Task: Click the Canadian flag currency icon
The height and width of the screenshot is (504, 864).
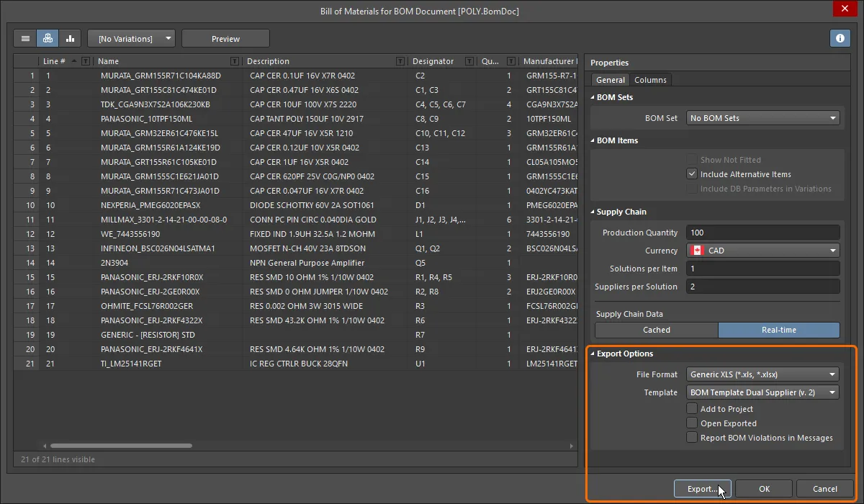Action: [696, 251]
